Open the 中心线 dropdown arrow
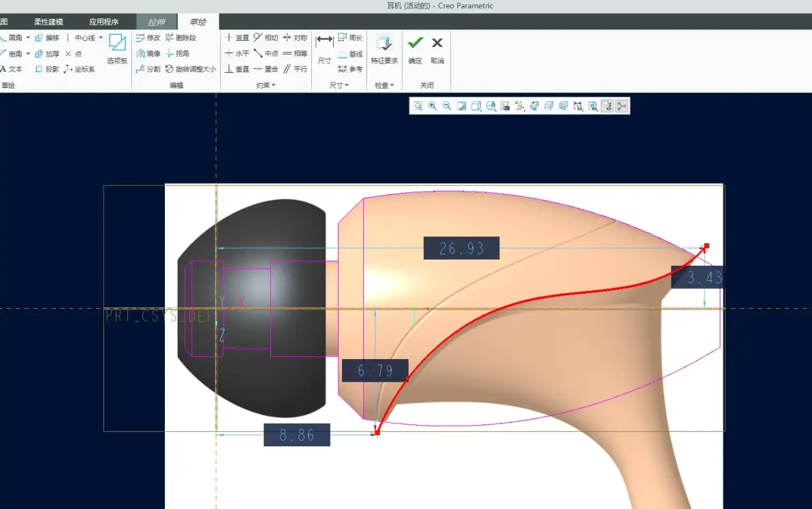This screenshot has height=509, width=812. point(101,37)
